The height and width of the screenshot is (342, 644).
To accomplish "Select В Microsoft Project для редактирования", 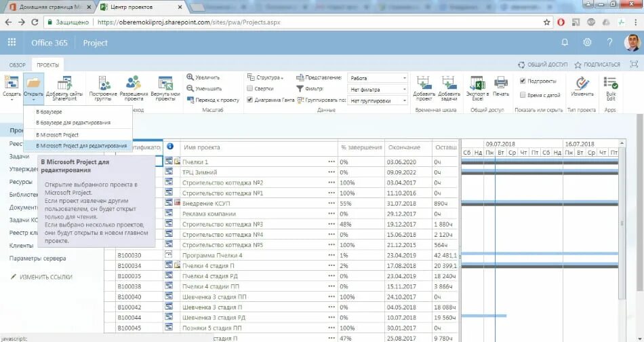I will (78, 146).
